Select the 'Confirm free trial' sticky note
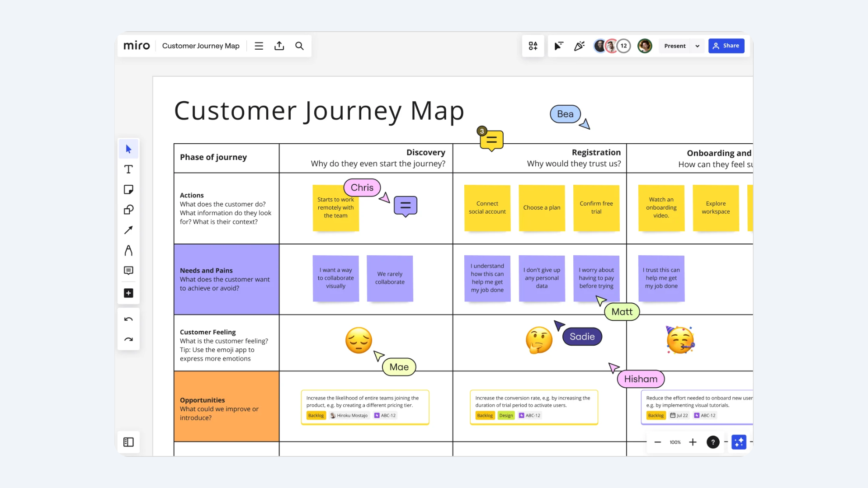868x488 pixels. (596, 208)
